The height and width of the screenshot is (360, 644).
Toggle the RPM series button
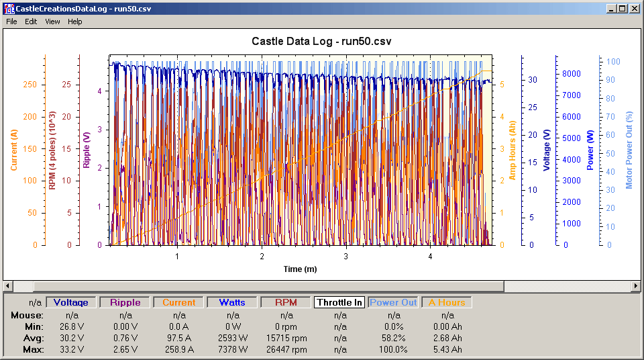(x=286, y=302)
